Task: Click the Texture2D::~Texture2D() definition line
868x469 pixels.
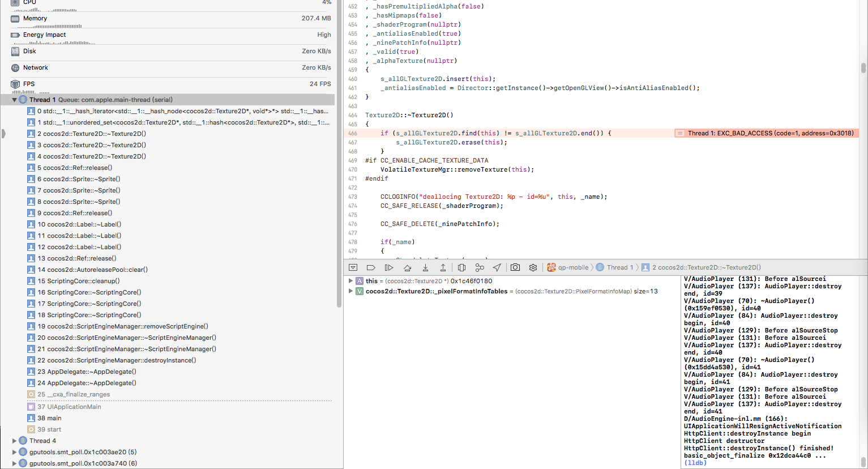Action: coord(409,115)
